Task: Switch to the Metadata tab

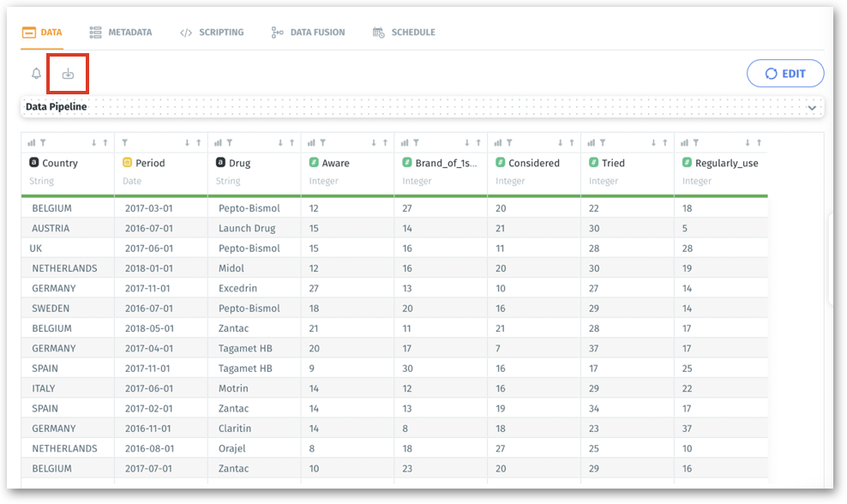Action: point(121,33)
